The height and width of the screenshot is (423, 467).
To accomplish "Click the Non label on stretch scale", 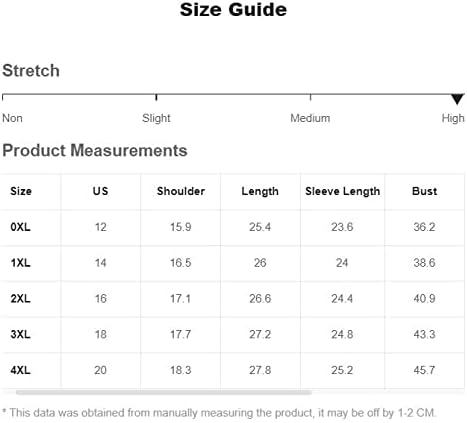I will pyautogui.click(x=12, y=118).
